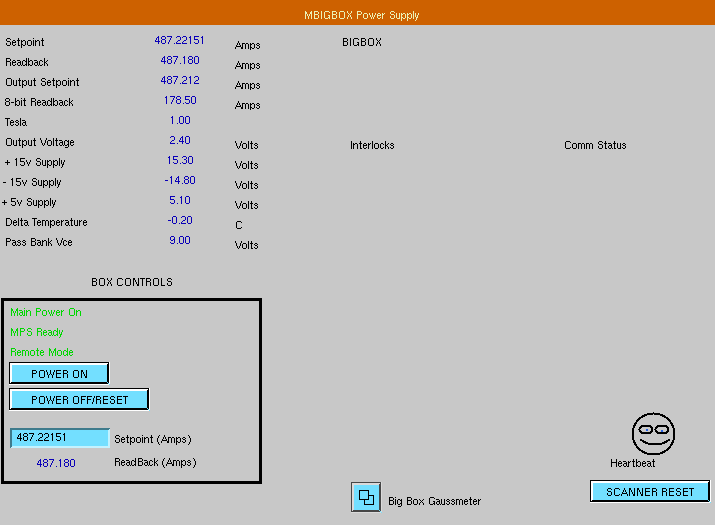This screenshot has height=525, width=715.
Task: Click the Comm Status heading
Action: 595,146
